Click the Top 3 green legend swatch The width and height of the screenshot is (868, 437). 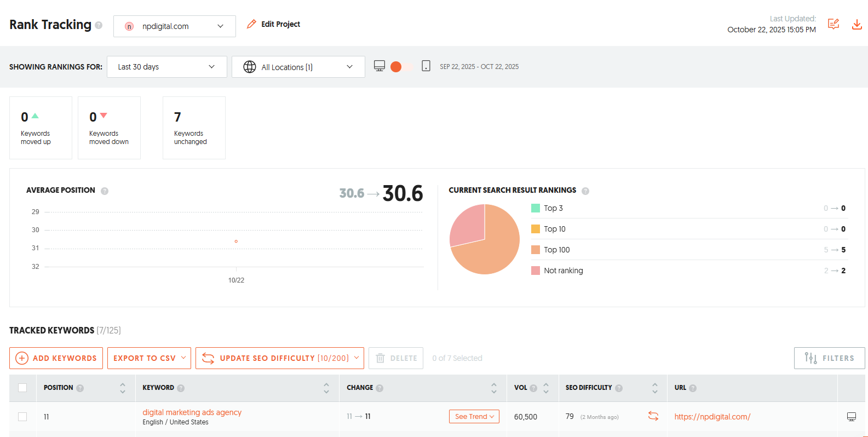click(x=536, y=208)
